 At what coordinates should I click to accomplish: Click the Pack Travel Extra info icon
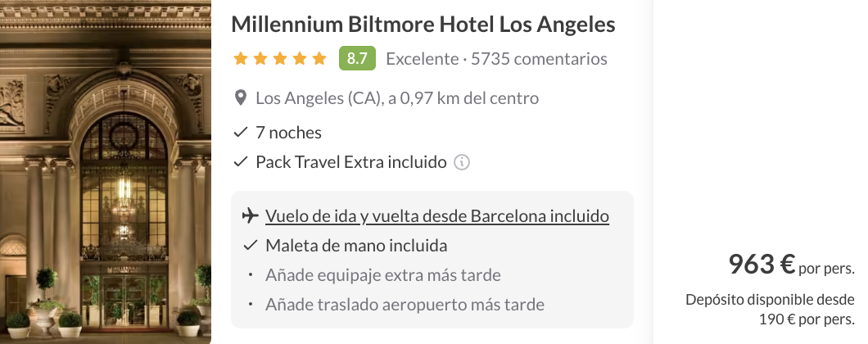point(462,162)
